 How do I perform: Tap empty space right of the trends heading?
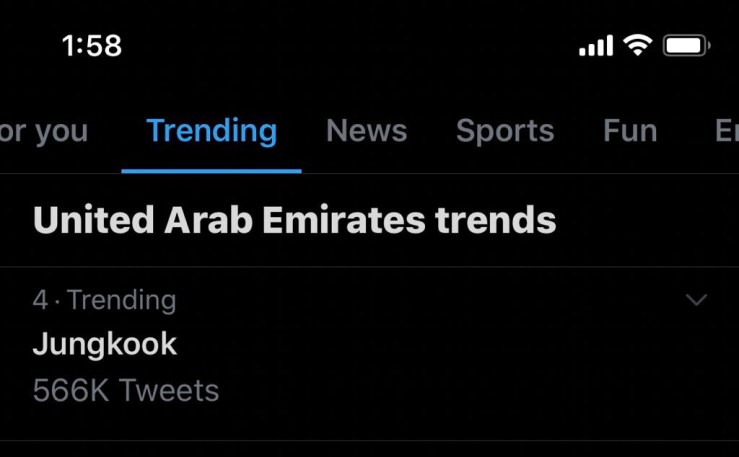(650, 220)
